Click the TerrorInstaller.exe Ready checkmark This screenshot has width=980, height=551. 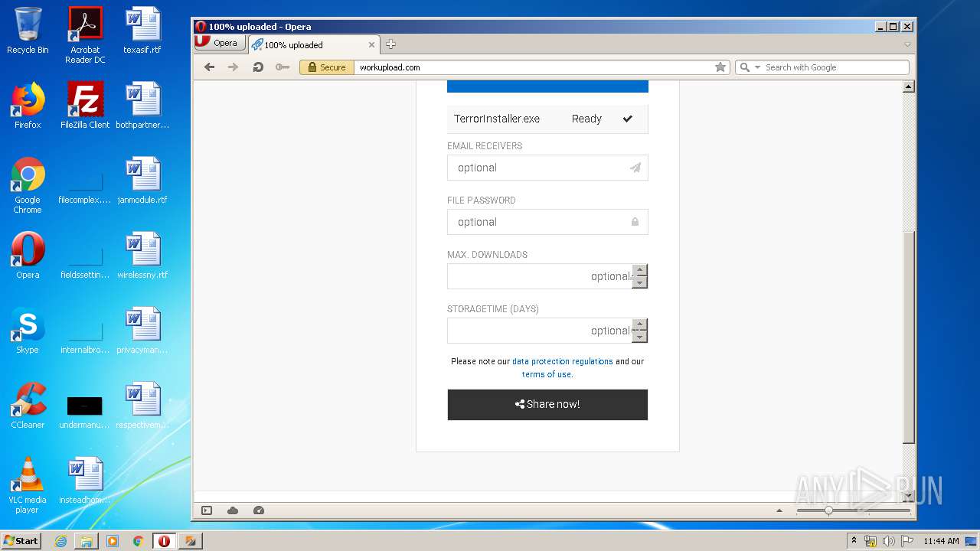click(x=628, y=119)
